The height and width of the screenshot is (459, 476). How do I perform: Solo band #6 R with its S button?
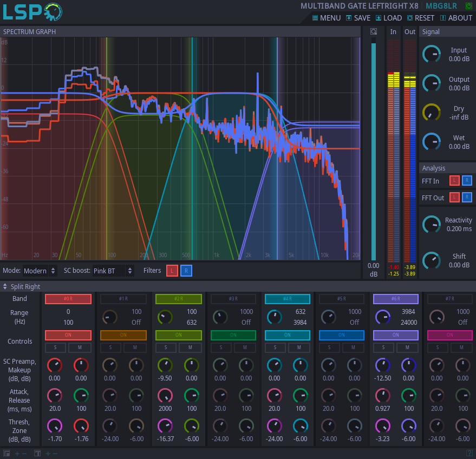(383, 347)
